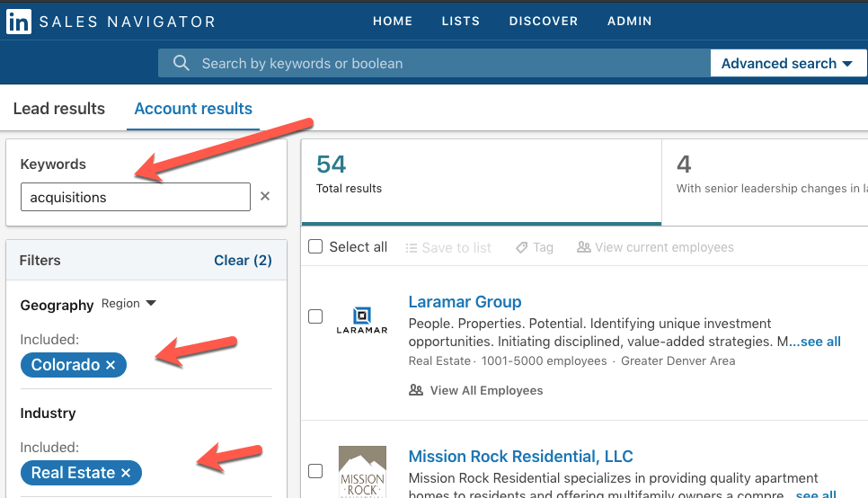The height and width of the screenshot is (498, 868).
Task: Open the Laramar Group account link
Action: [x=465, y=302]
